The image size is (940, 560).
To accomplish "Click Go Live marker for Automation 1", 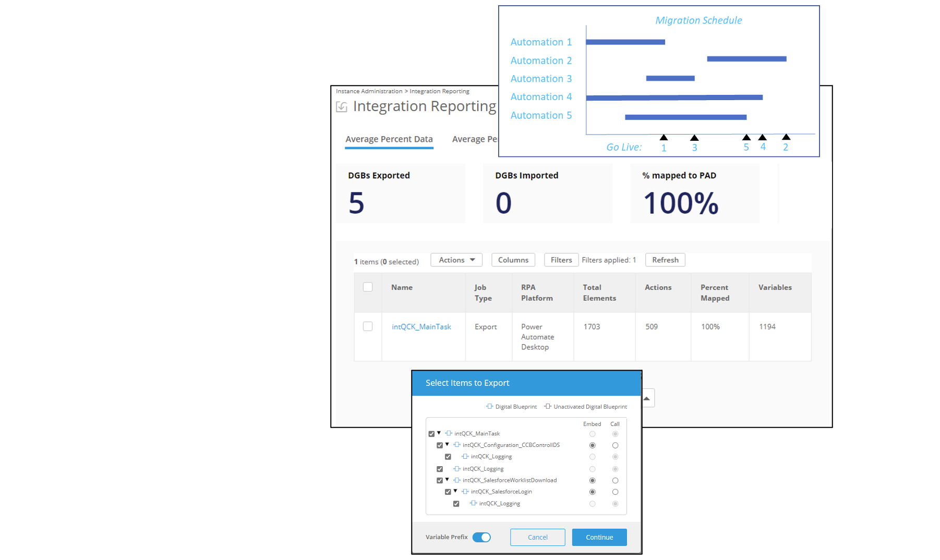I will coord(664,138).
